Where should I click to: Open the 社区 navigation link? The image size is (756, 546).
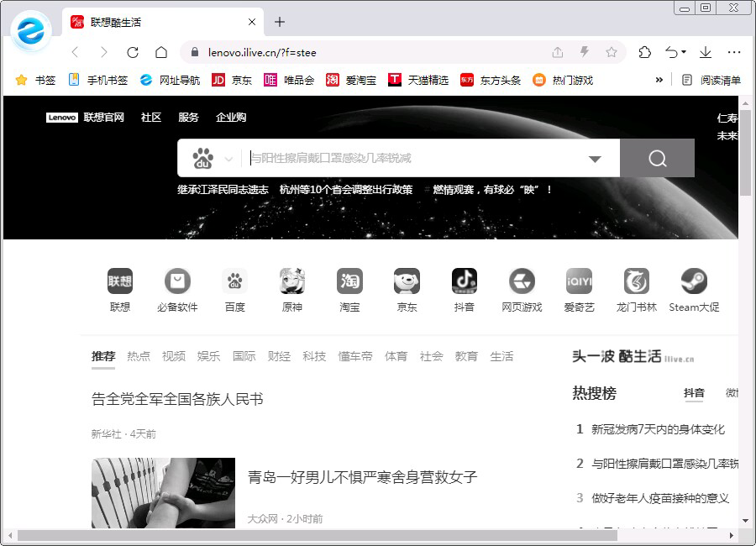pyautogui.click(x=151, y=118)
